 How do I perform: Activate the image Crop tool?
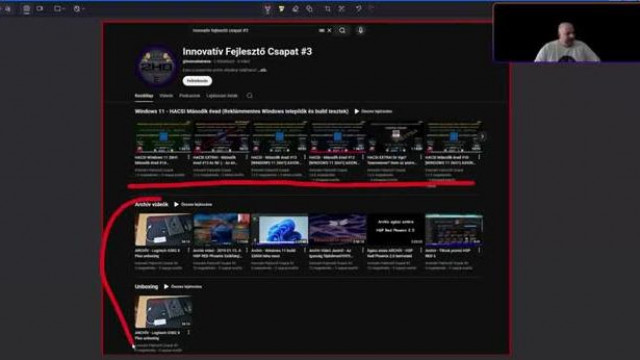click(327, 9)
